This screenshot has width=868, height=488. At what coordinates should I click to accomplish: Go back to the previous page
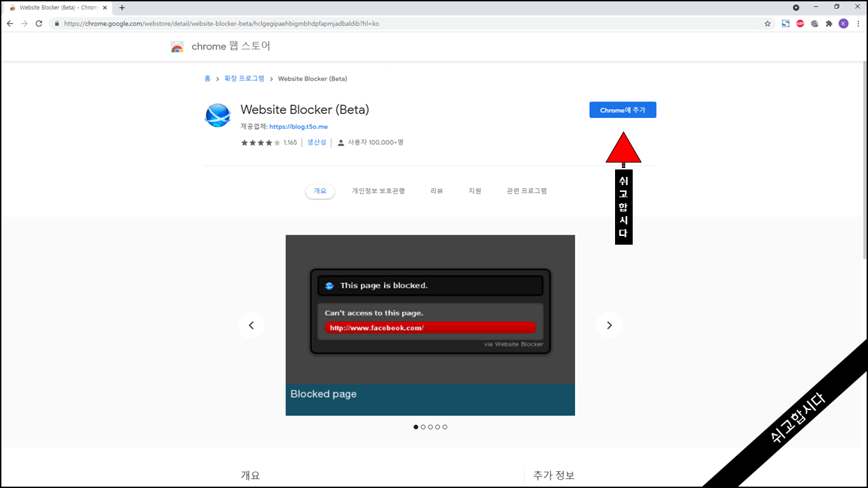[10, 23]
